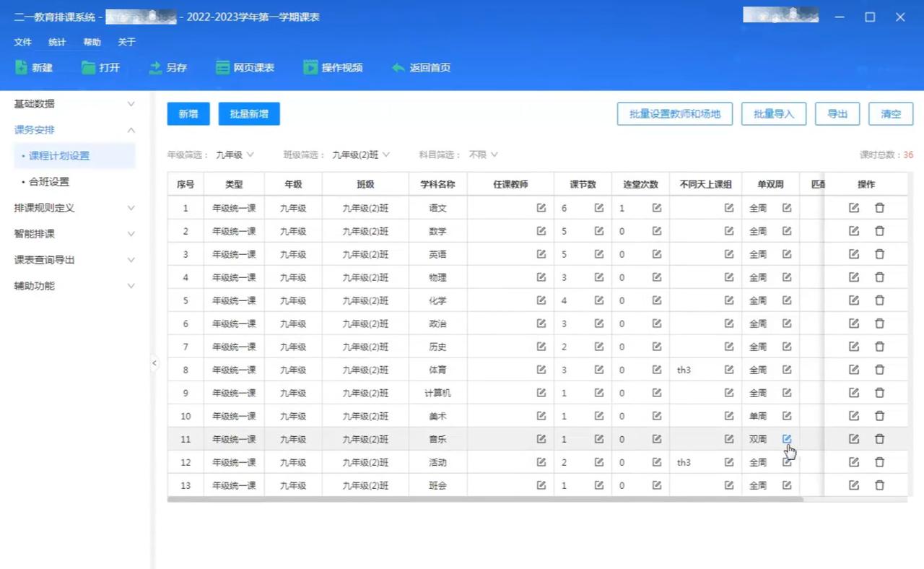Open the 班级筛选 dropdown showing 九年级(2)班
Viewport: 924px width, 569px height.
click(x=361, y=155)
